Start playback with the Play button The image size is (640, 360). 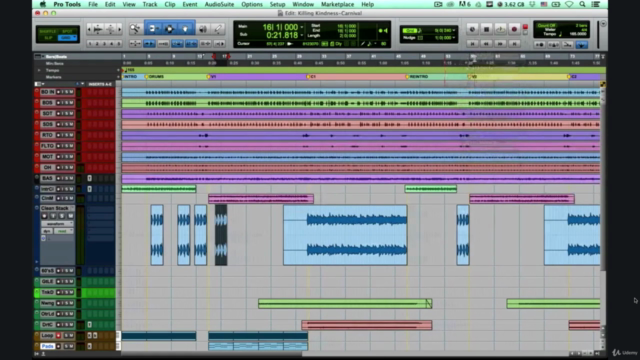(x=500, y=29)
